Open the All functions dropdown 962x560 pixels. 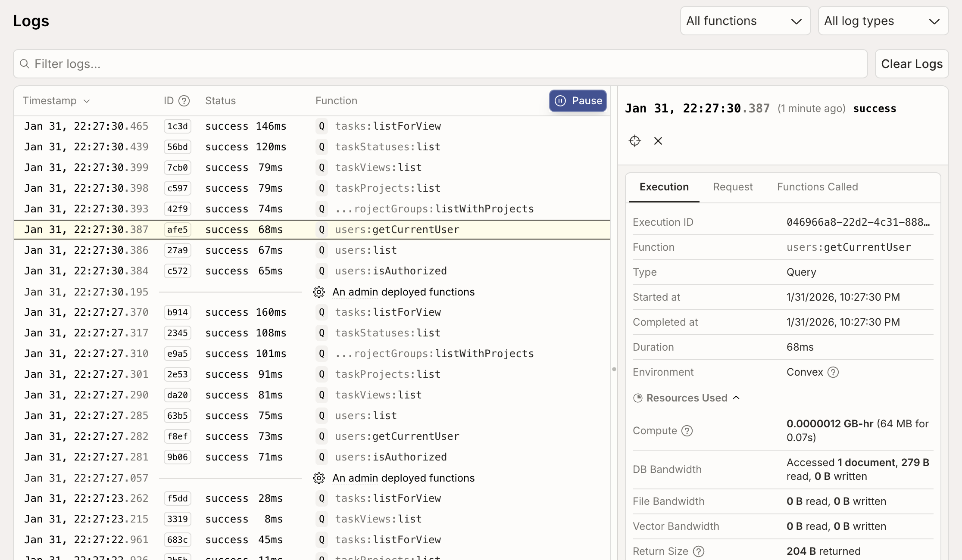pos(745,20)
